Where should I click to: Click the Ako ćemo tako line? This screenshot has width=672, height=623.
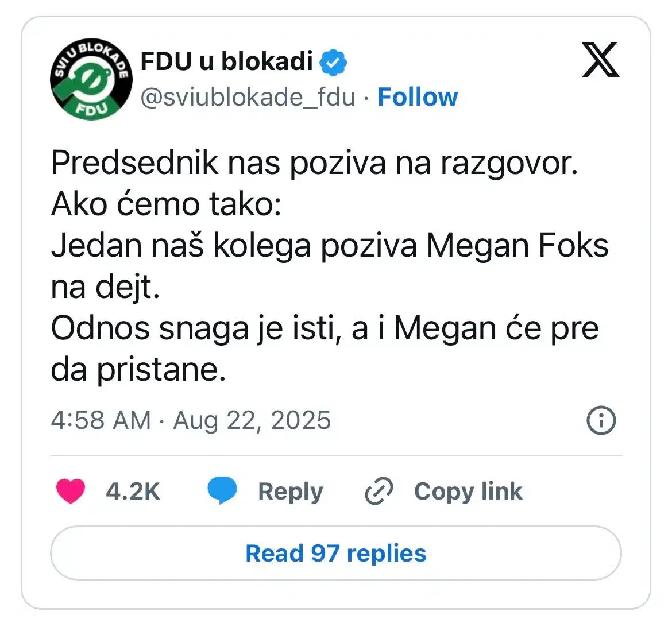(166, 204)
